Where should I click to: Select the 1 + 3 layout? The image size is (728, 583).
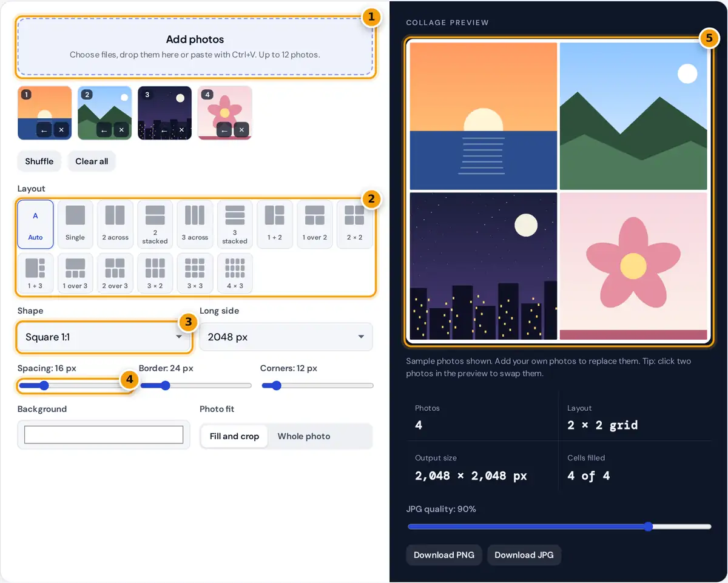click(x=36, y=274)
